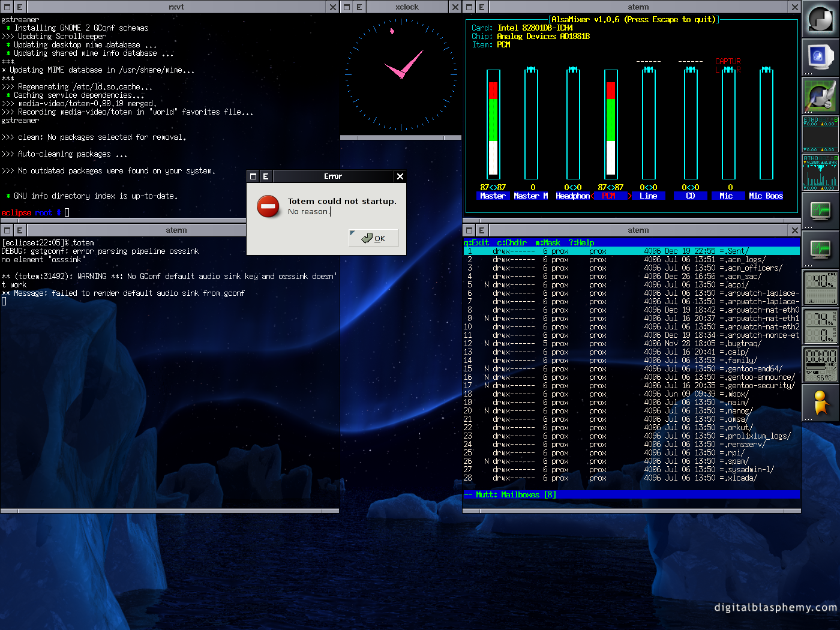Screen dimensions: 840x630
Task: Click the battery and temperature dockapp
Action: click(x=820, y=365)
